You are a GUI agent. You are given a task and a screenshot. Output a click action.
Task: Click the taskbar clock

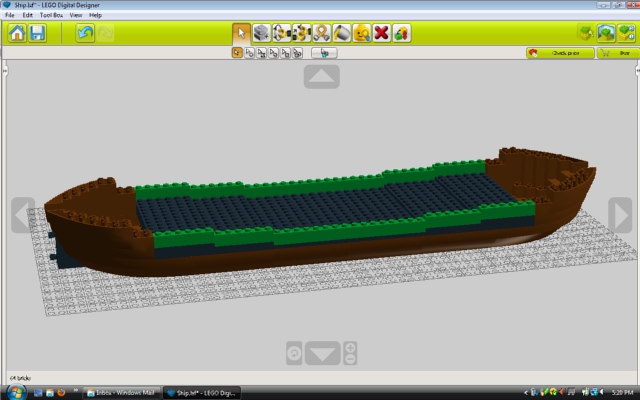(x=622, y=393)
